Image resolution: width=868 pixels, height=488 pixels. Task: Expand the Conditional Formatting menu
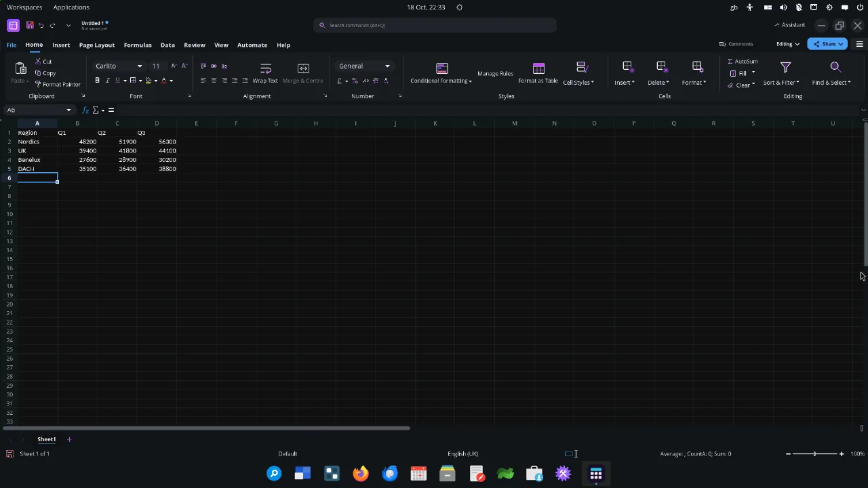click(441, 73)
